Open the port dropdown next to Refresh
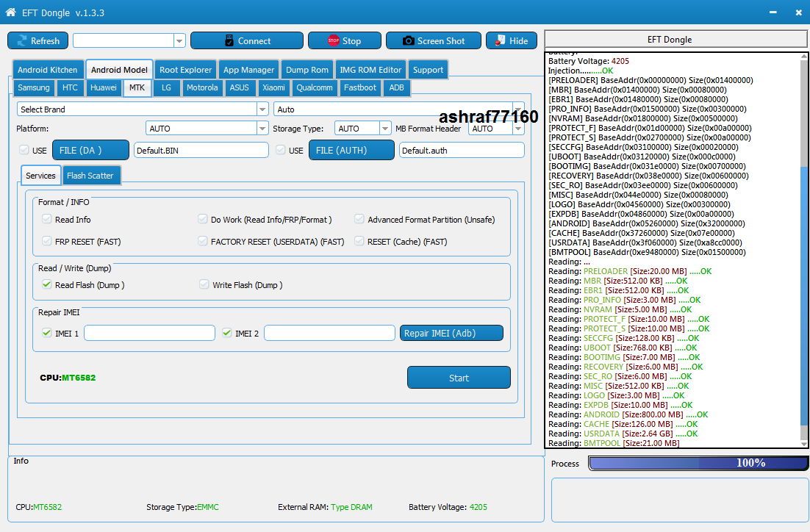 pyautogui.click(x=179, y=41)
